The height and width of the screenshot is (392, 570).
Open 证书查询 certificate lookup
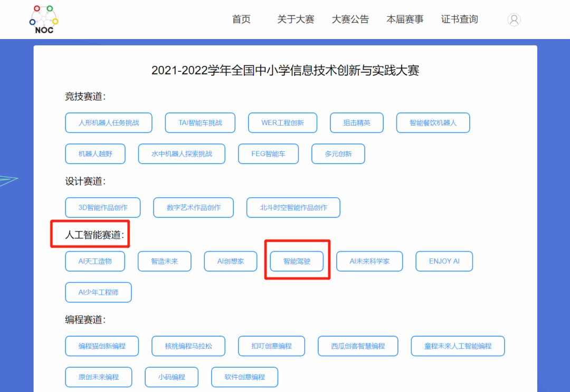459,19
